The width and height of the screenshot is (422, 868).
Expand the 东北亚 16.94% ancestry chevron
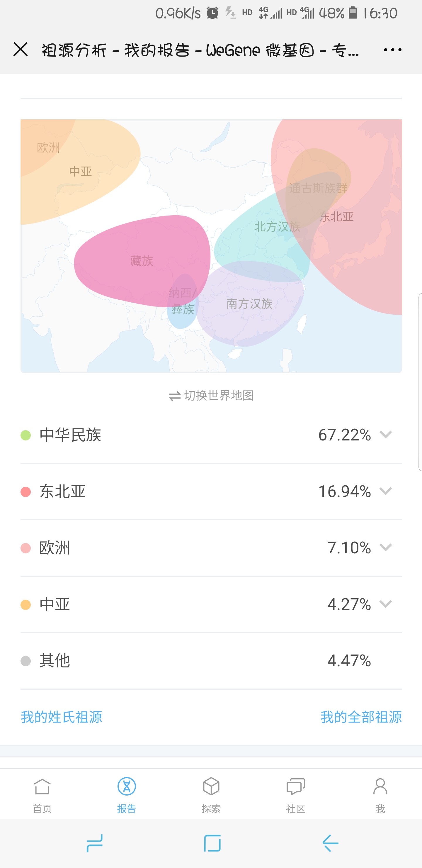tap(385, 491)
